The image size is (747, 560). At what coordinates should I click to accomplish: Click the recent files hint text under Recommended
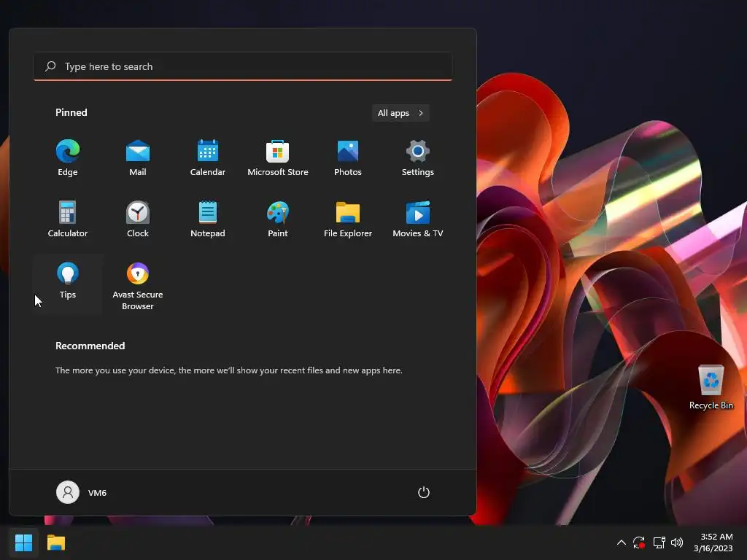(228, 370)
